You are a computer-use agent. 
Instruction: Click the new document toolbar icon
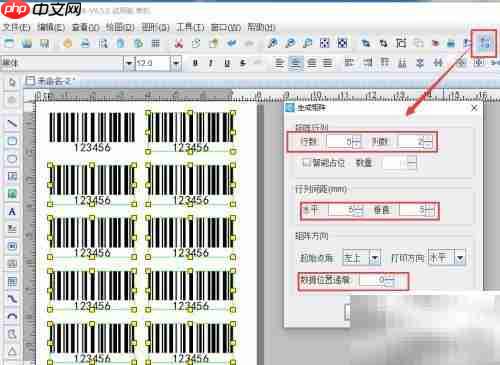[x=9, y=43]
